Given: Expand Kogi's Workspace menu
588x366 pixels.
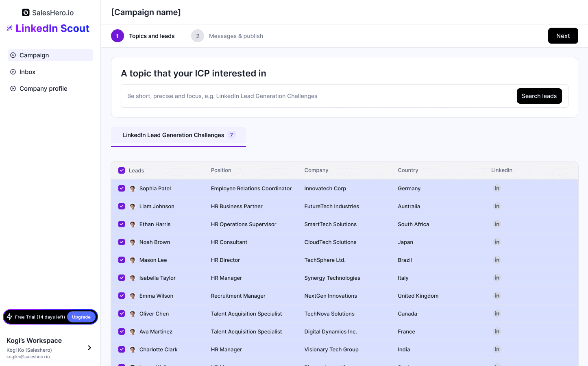Looking at the screenshot, I should tap(89, 348).
